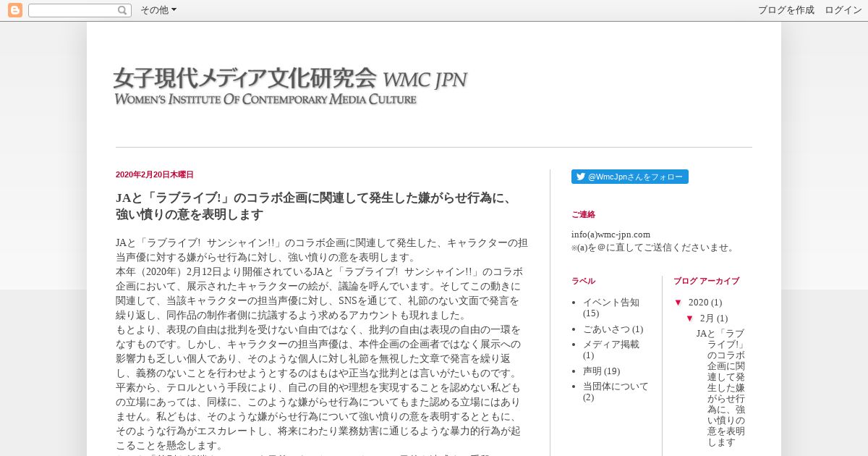Collapse the 2月 archive triangle

click(689, 318)
